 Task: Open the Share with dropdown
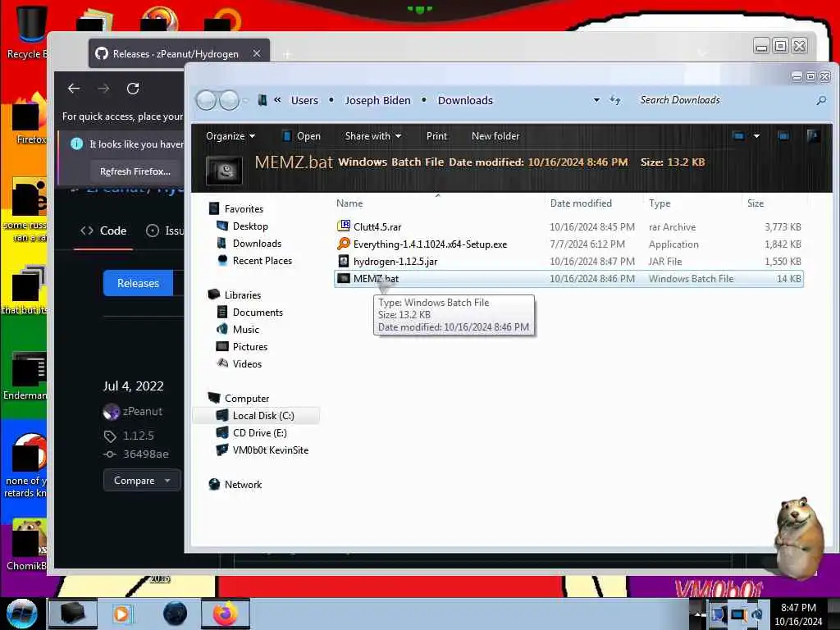(373, 136)
